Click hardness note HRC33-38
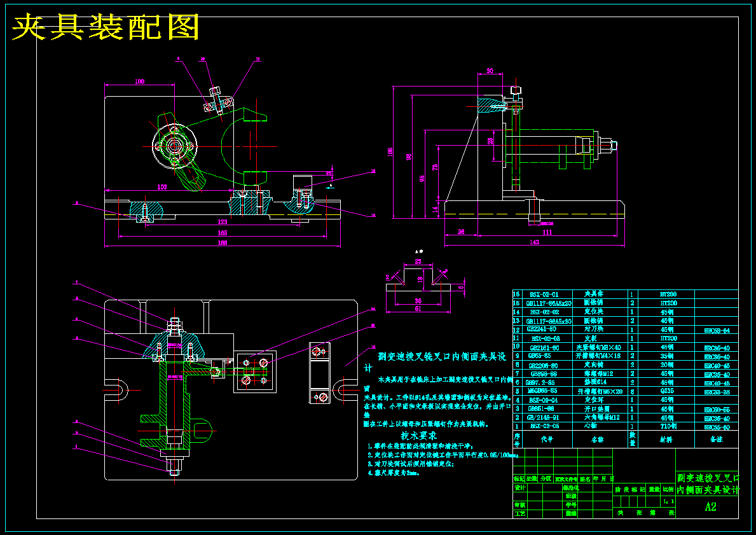This screenshot has width=756, height=535. pyautogui.click(x=717, y=393)
